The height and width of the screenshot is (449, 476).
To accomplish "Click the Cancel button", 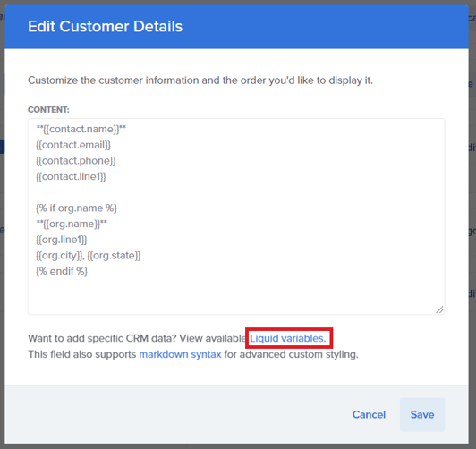I will pos(369,414).
